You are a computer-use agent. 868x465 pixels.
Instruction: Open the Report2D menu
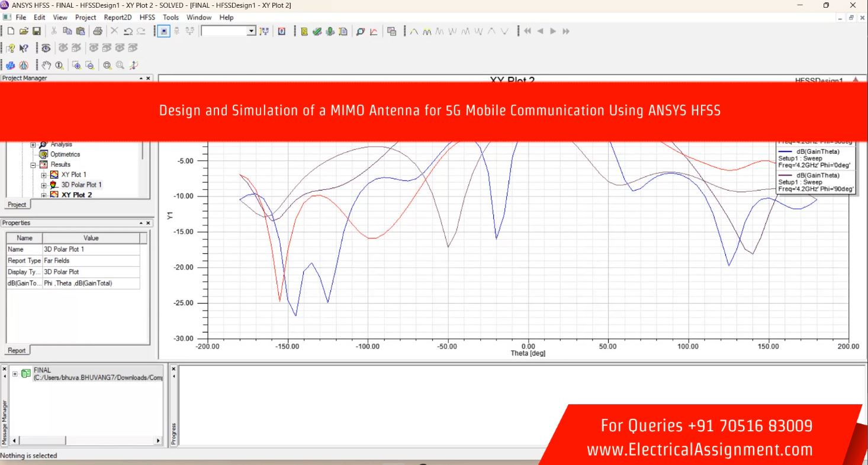[x=118, y=18]
